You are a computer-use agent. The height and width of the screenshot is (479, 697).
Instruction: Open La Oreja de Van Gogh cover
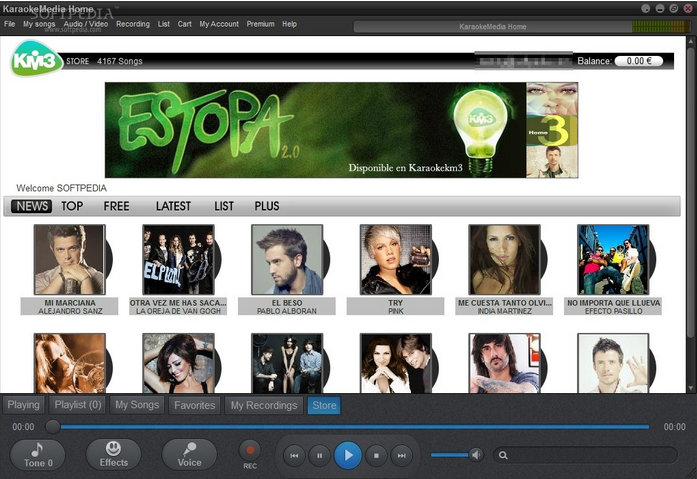[178, 259]
